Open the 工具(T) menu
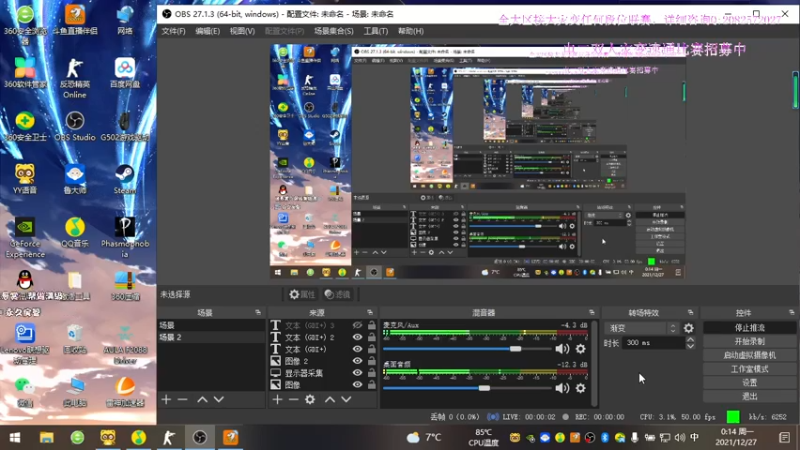This screenshot has width=800, height=450. coord(376,31)
